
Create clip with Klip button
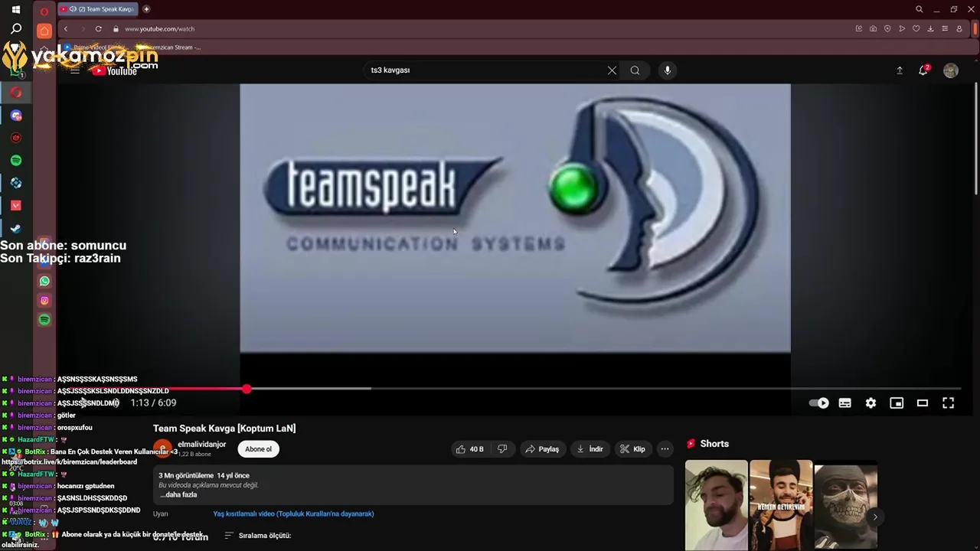(x=633, y=449)
